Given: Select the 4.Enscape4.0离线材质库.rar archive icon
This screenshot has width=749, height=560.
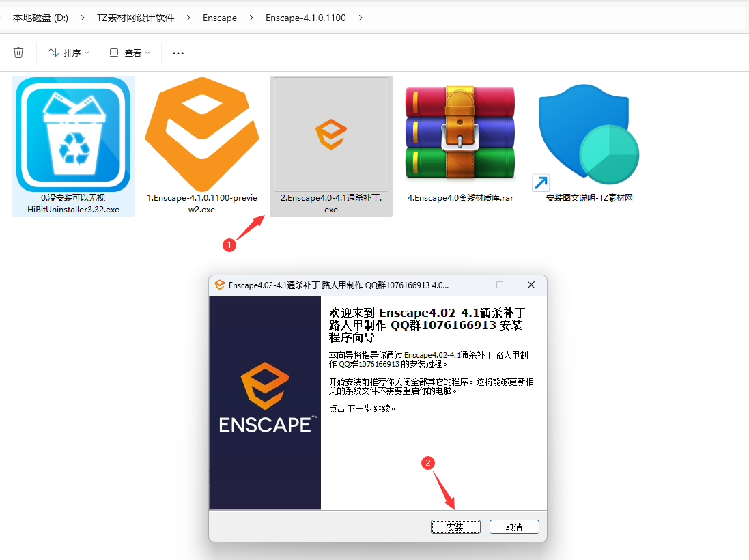Looking at the screenshot, I should click(460, 132).
